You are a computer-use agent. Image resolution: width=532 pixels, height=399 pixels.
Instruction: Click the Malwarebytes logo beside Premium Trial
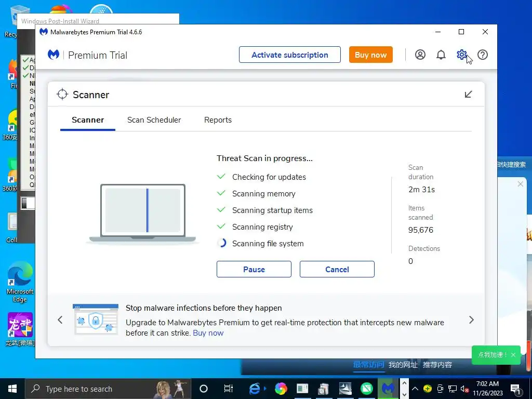[54, 55]
